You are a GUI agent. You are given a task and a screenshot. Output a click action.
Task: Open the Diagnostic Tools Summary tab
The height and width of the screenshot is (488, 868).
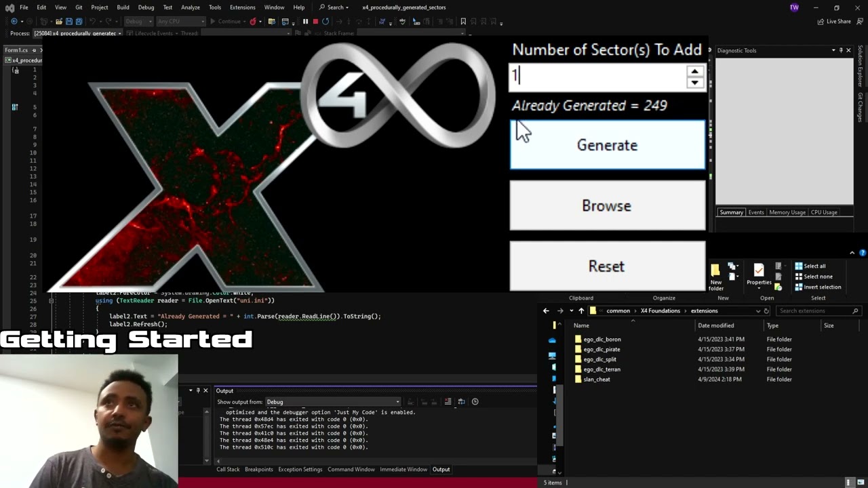[x=731, y=212]
